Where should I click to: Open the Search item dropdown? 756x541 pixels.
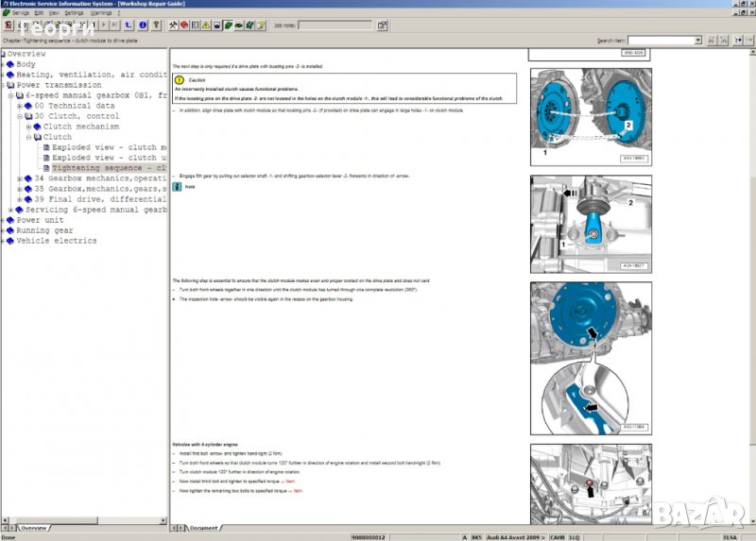click(696, 41)
